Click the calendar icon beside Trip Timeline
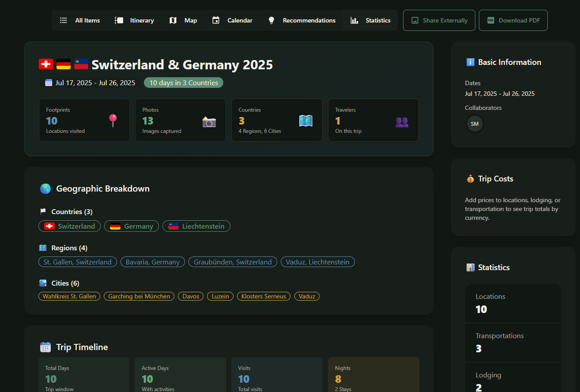Image resolution: width=580 pixels, height=392 pixels. (x=45, y=347)
